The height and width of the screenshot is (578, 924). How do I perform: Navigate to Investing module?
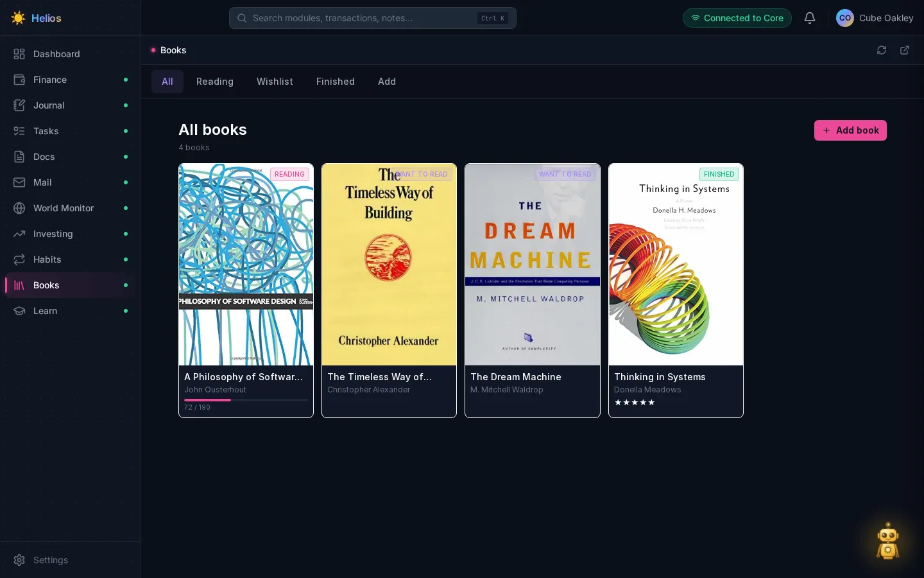pyautogui.click(x=71, y=234)
